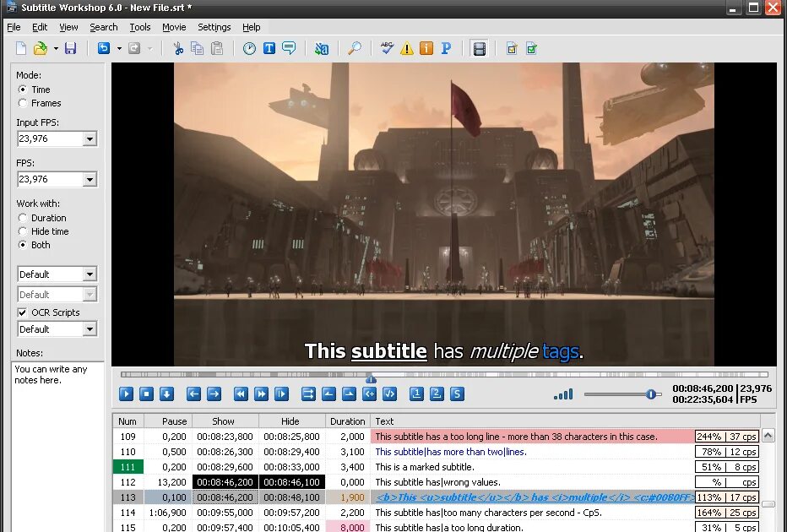Choose Both under Work with
The height and width of the screenshot is (532, 787).
[23, 245]
